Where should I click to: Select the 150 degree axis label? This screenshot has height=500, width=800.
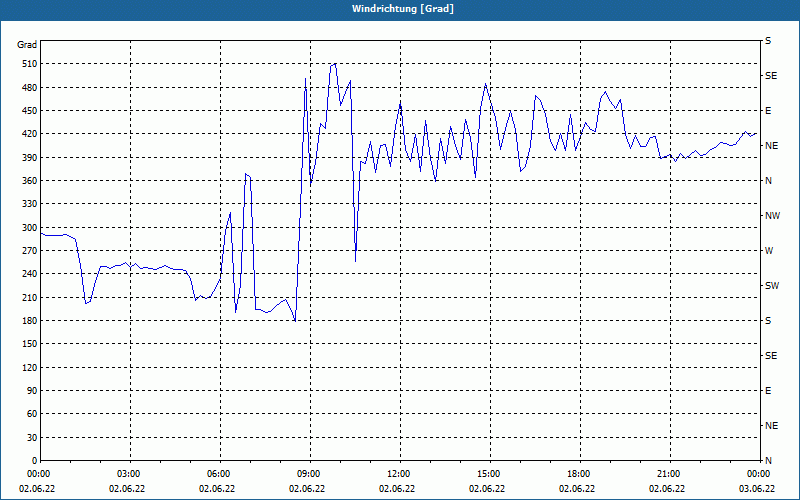coord(30,344)
